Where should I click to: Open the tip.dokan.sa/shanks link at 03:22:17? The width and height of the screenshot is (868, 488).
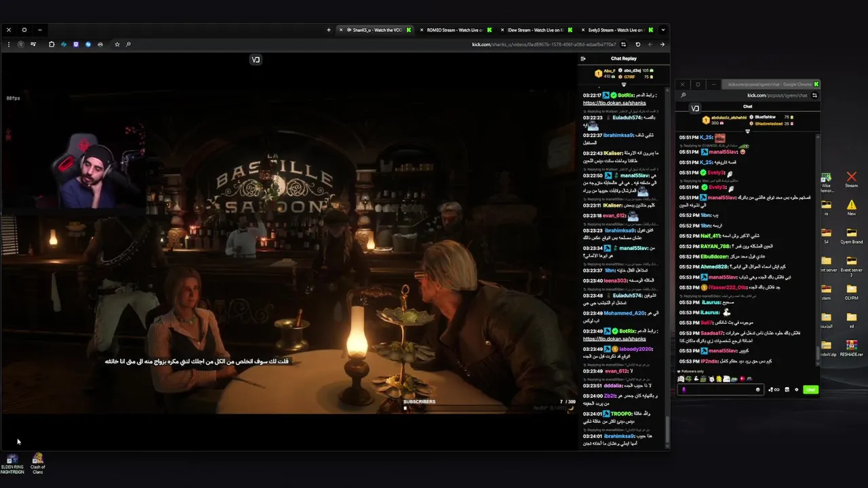[614, 103]
